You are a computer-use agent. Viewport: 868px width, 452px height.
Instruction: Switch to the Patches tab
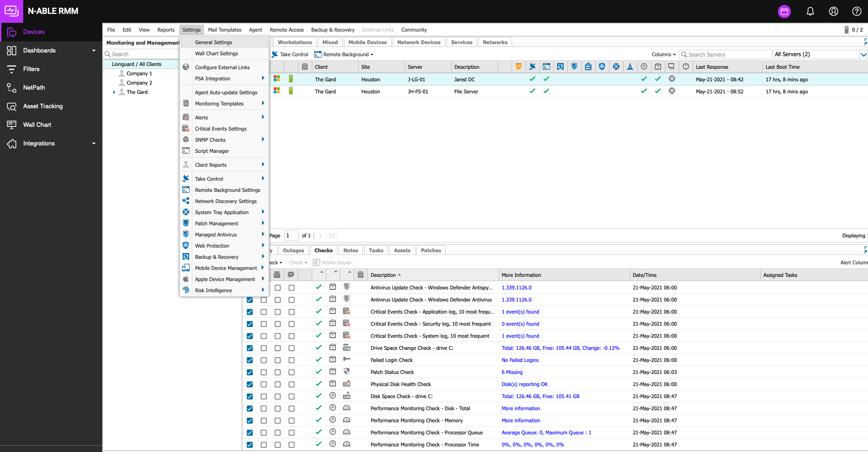coord(431,250)
